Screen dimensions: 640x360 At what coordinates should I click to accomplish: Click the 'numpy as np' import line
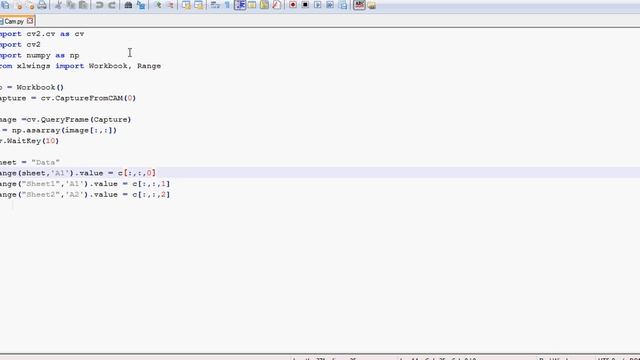(40, 55)
